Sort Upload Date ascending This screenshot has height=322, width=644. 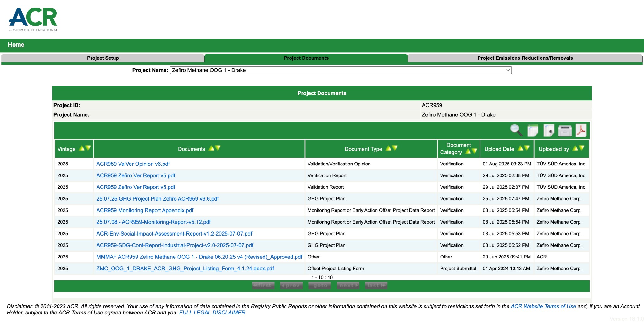(521, 148)
